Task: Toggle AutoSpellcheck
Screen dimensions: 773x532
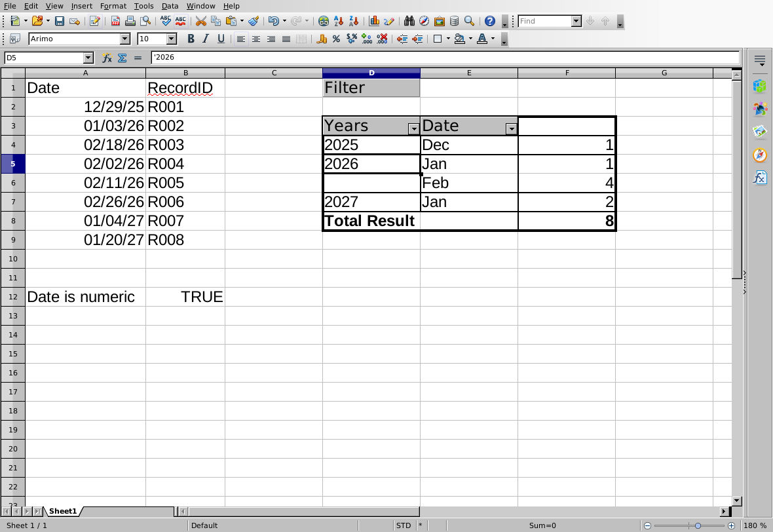Action: point(180,21)
